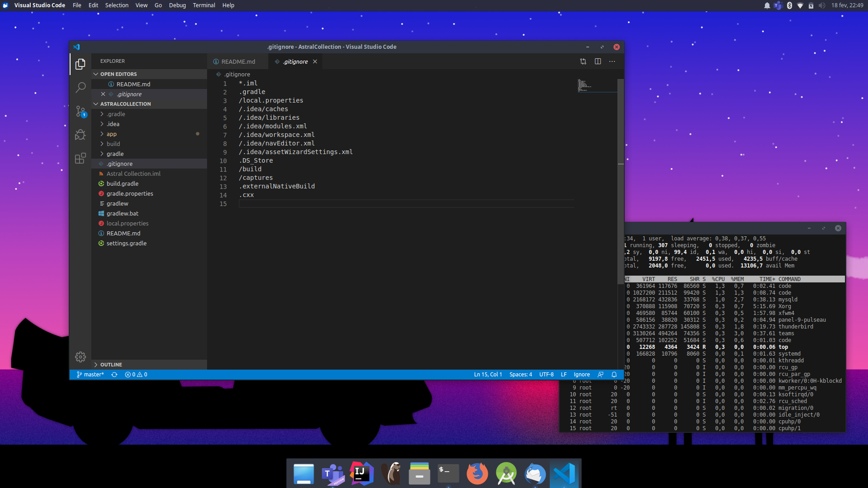Split the editor to the right
868x488 pixels.
pos(598,61)
